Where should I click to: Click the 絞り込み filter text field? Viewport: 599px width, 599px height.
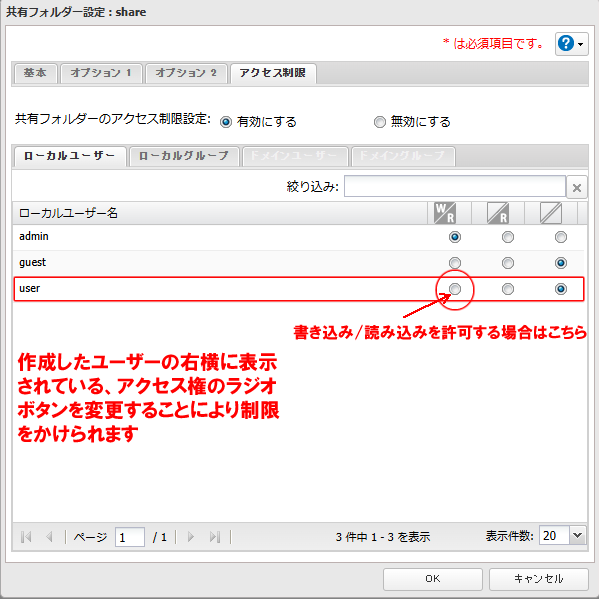pos(455,186)
